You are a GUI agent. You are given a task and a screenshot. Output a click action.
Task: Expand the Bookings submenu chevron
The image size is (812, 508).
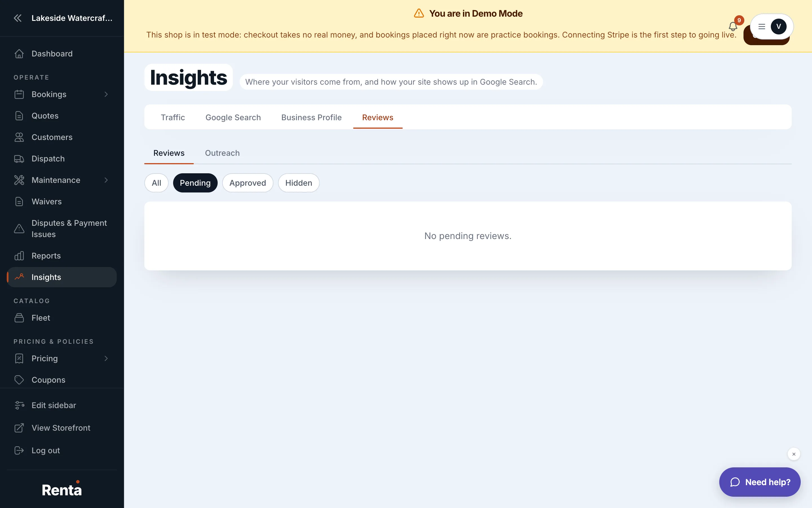pos(106,95)
